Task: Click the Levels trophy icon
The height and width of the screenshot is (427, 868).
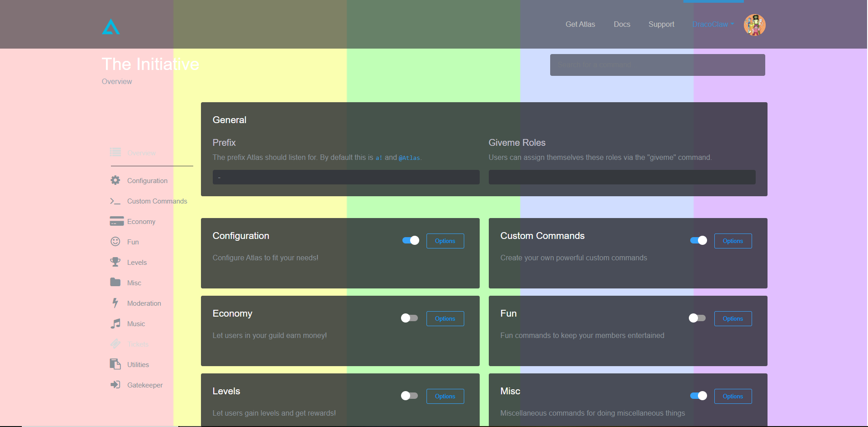Action: pyautogui.click(x=115, y=262)
